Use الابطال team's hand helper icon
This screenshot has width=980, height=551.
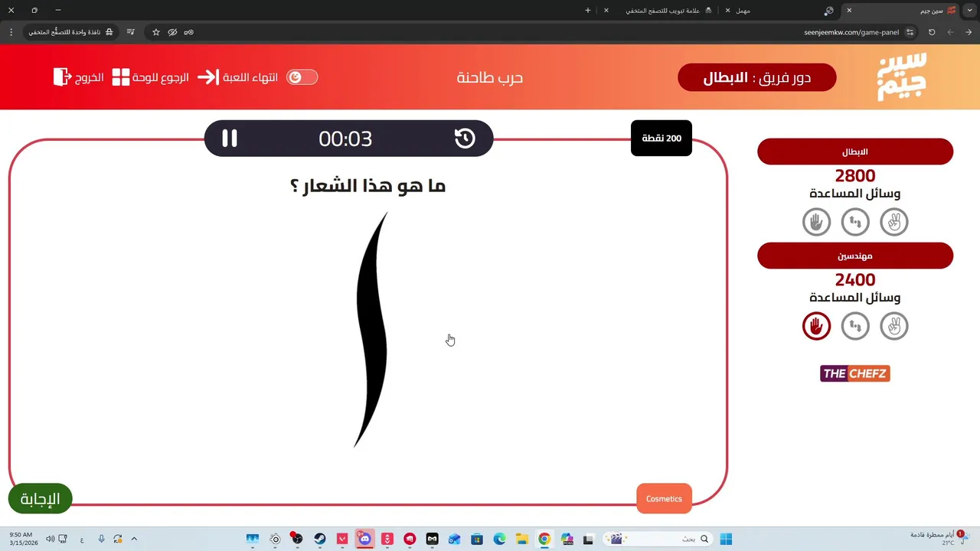point(816,222)
